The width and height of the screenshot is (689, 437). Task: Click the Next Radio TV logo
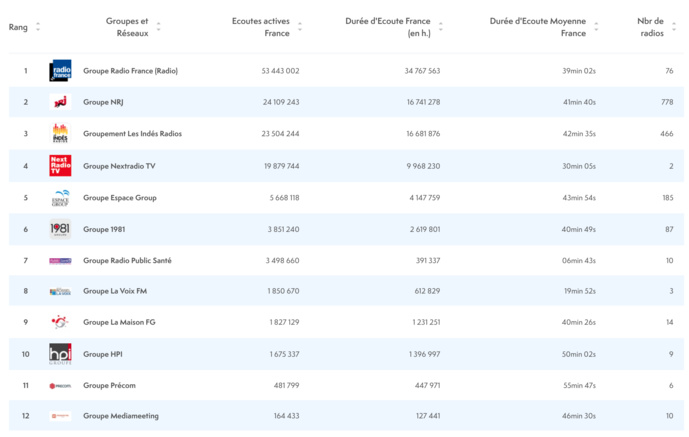60,166
